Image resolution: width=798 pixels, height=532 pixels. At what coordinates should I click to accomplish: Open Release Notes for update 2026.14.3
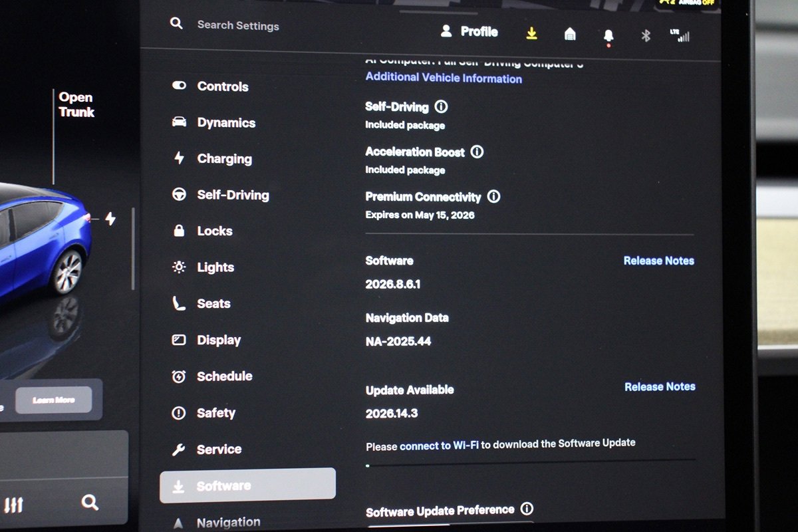click(660, 386)
